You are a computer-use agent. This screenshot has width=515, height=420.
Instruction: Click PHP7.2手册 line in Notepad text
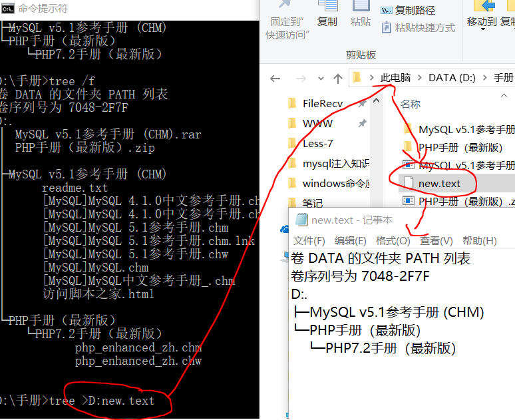[x=390, y=348]
